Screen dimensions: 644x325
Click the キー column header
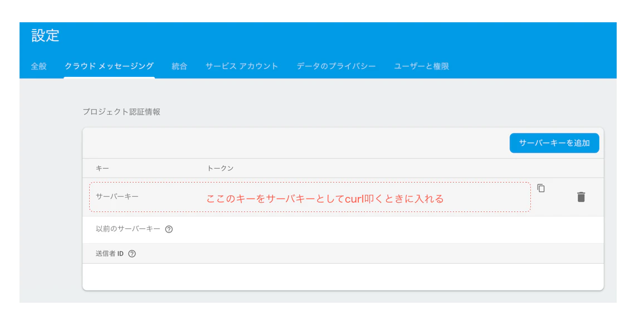(103, 168)
